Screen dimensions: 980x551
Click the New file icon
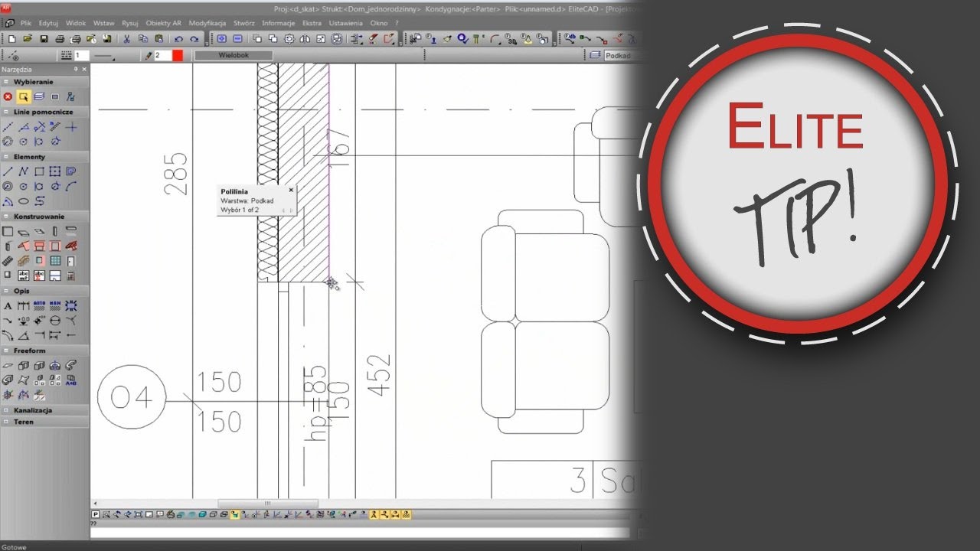[11, 38]
